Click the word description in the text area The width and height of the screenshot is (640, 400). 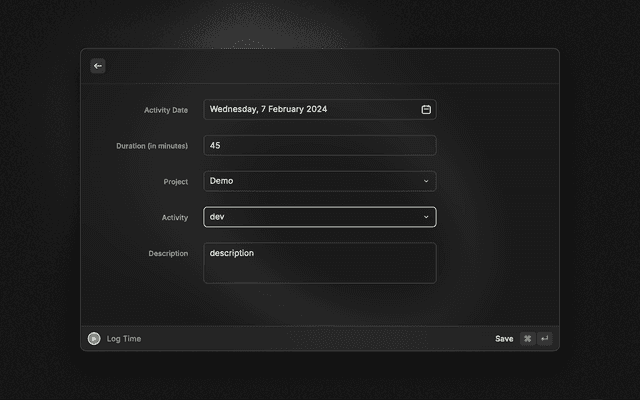tap(232, 253)
